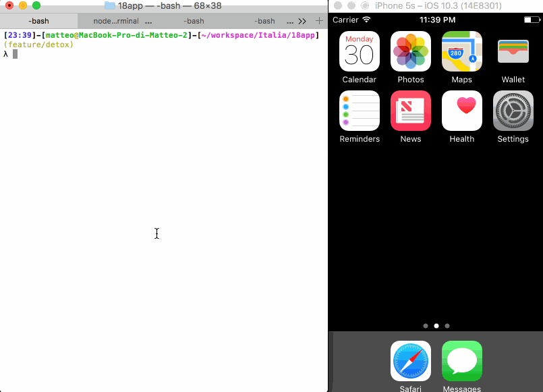Select the first -bash tab
Screen dimensions: 543x392
[x=39, y=21]
